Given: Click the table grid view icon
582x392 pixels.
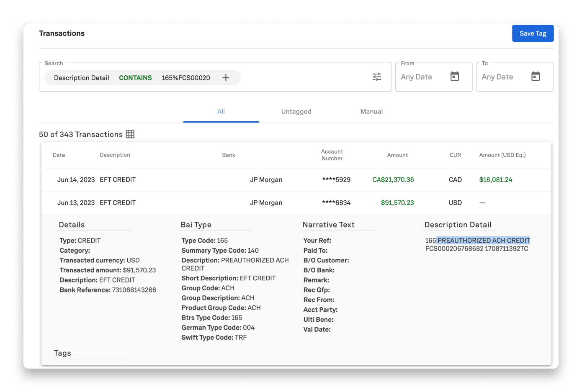Looking at the screenshot, I should tap(130, 134).
